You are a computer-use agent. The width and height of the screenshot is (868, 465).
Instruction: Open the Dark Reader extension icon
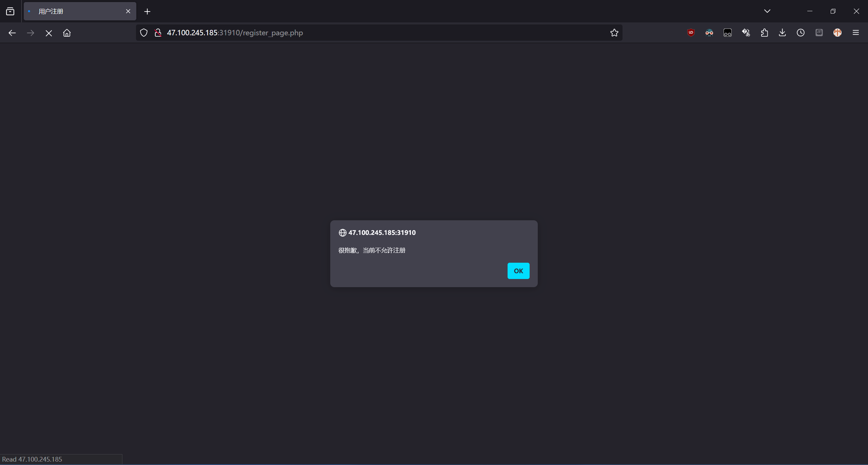pyautogui.click(x=709, y=33)
